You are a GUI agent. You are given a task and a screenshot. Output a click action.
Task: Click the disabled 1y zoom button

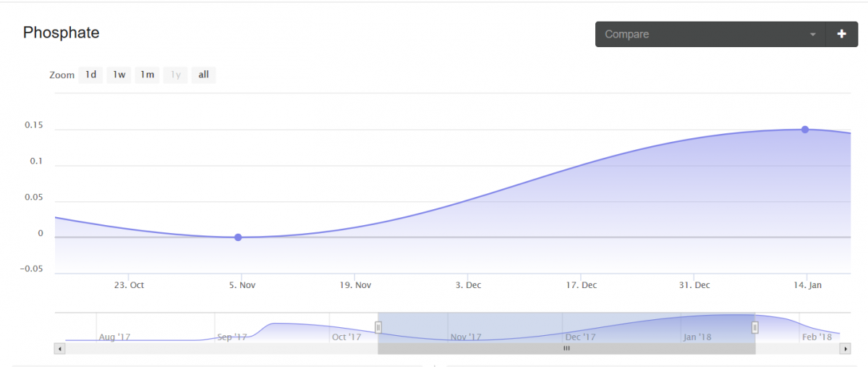[175, 75]
